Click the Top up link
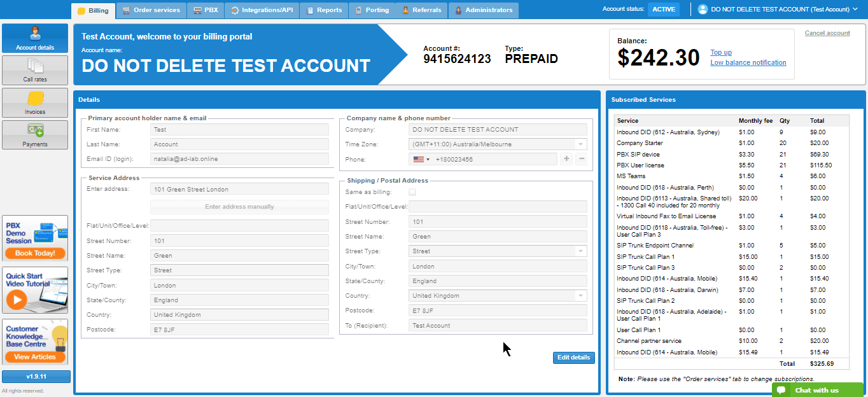Screen dimensions: 868x397 [x=721, y=53]
